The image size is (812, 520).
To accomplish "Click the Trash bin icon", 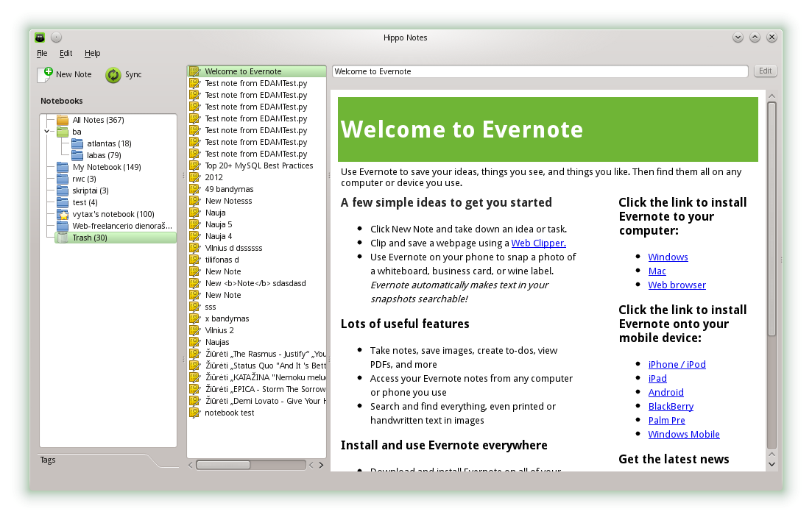I will [63, 238].
